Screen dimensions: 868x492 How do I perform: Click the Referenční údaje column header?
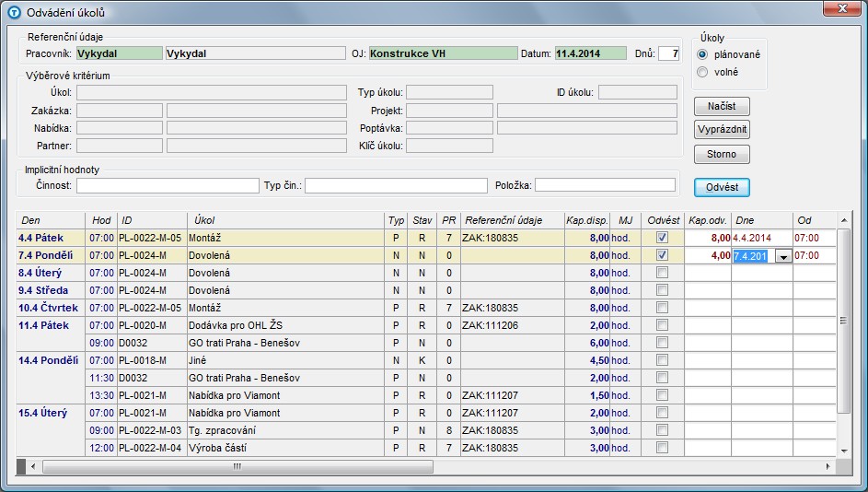(x=512, y=220)
